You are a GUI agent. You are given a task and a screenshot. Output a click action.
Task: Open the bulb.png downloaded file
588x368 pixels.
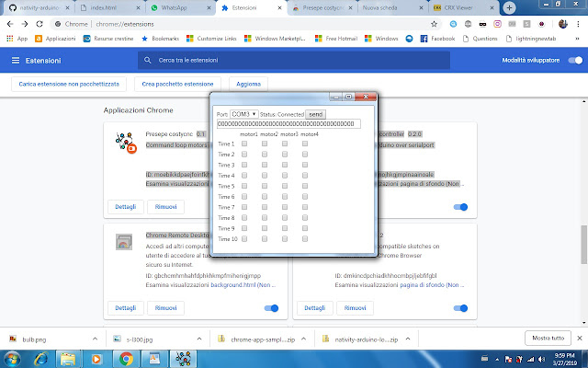34,339
